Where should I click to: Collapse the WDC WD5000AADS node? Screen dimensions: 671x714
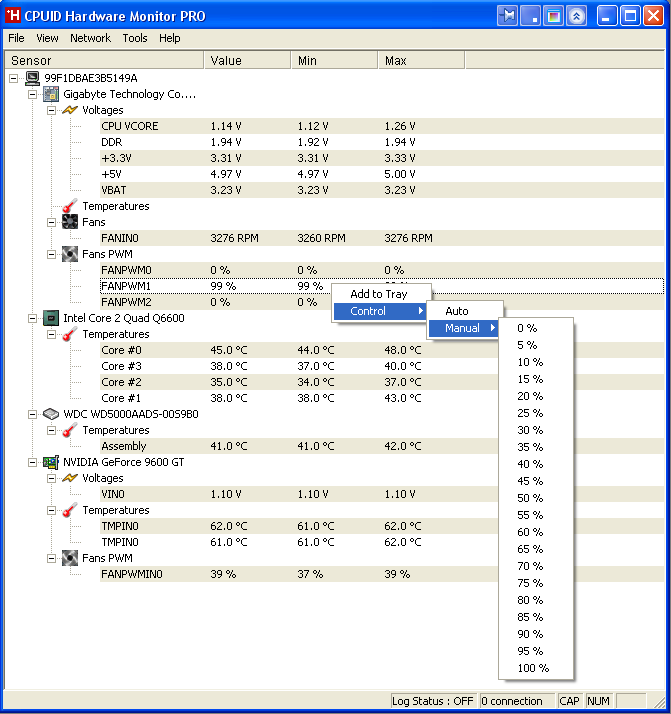point(32,414)
